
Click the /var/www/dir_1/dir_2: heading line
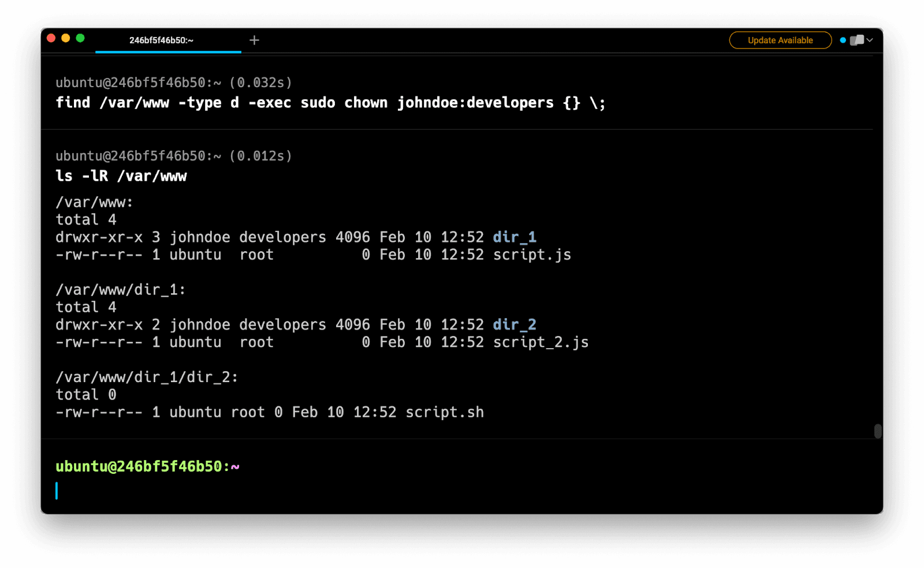147,377
